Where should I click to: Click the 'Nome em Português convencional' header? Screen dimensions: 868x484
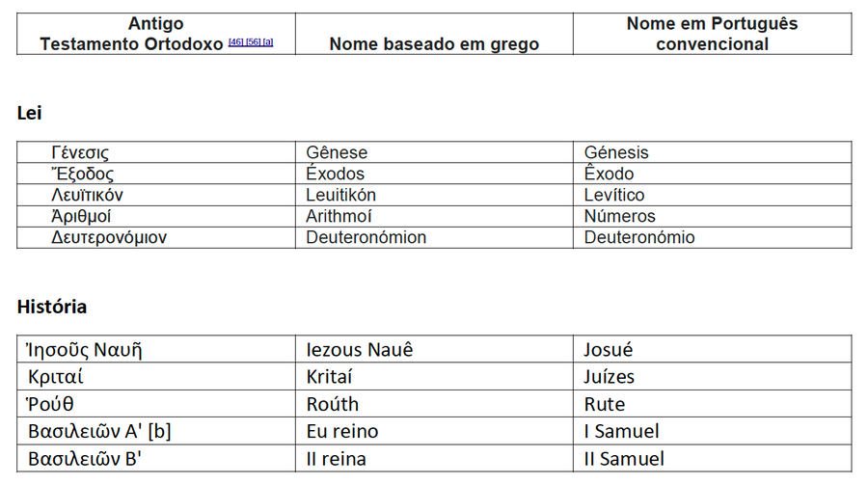pos(712,34)
